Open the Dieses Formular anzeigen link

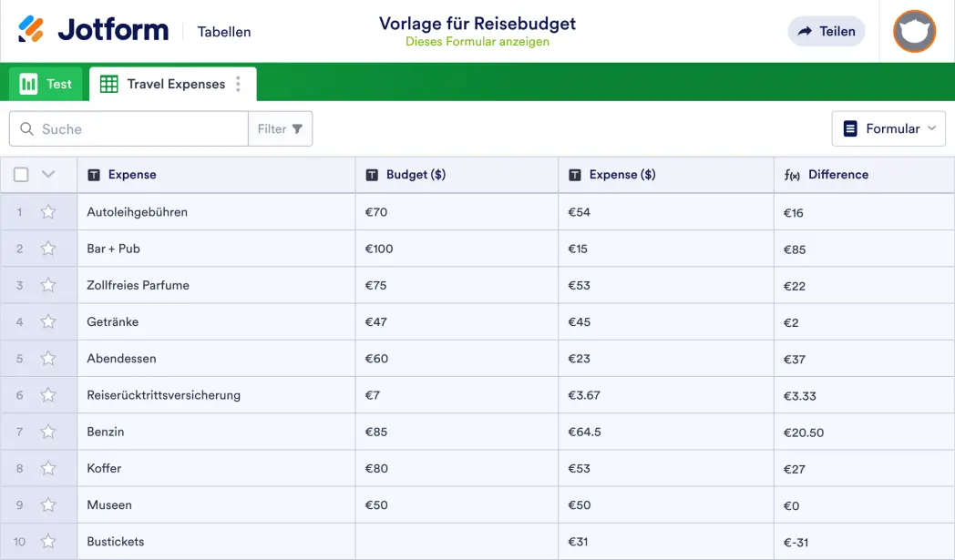[477, 42]
